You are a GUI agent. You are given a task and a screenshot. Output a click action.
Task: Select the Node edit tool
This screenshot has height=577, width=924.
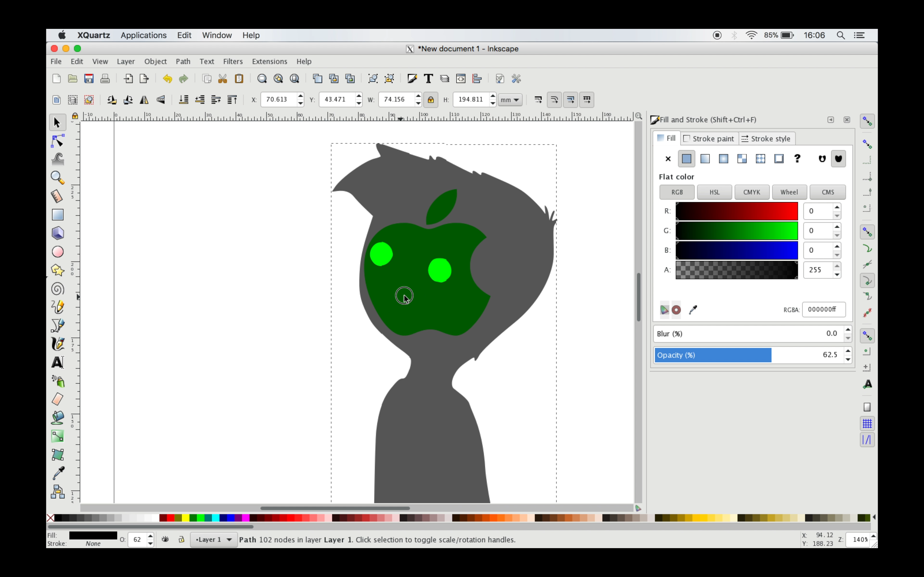(58, 141)
